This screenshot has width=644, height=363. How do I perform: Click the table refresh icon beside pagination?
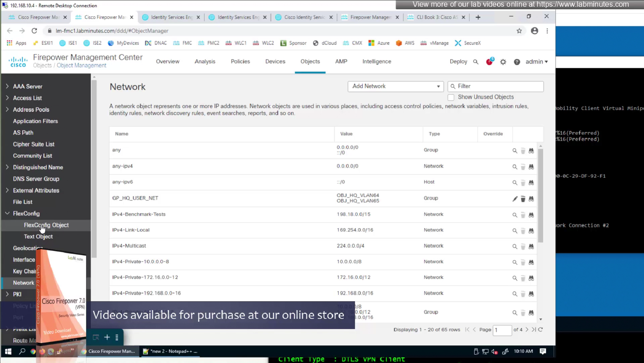point(540,329)
